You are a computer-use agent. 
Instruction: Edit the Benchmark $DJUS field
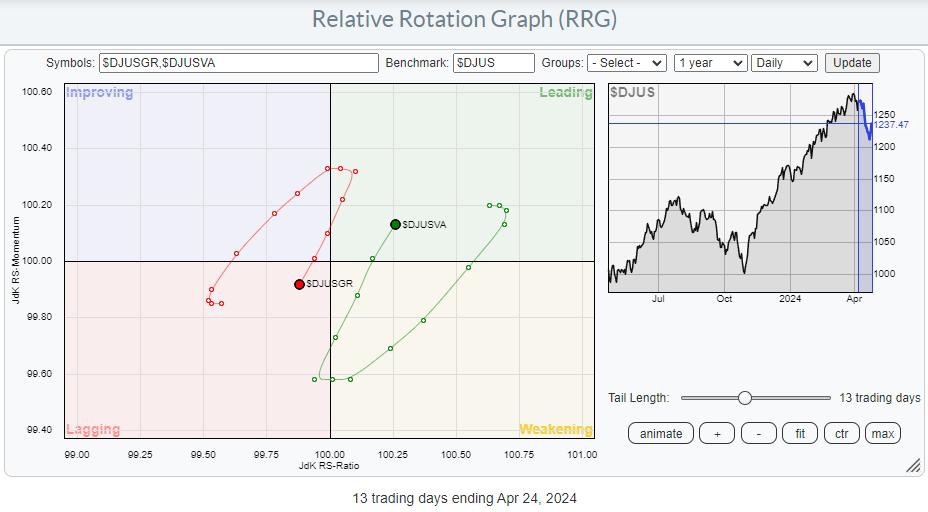tap(493, 62)
